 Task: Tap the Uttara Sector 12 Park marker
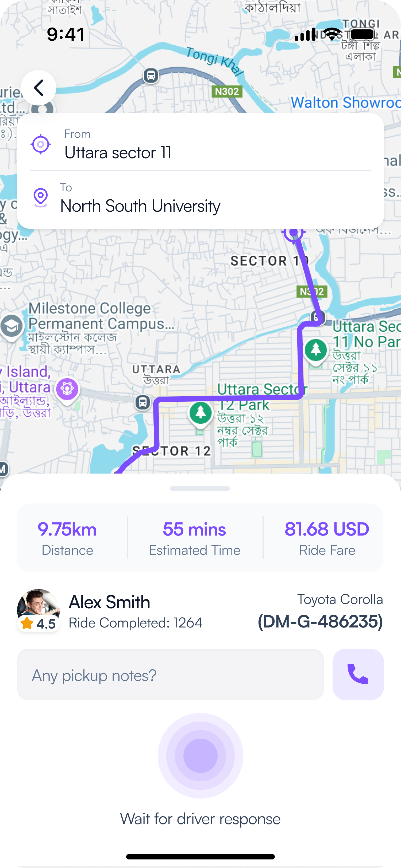tap(201, 413)
